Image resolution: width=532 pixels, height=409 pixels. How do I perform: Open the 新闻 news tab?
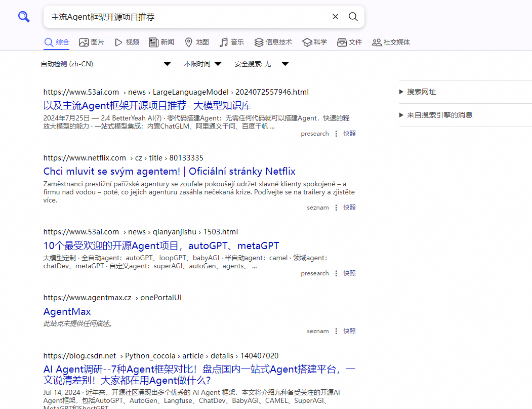click(161, 43)
